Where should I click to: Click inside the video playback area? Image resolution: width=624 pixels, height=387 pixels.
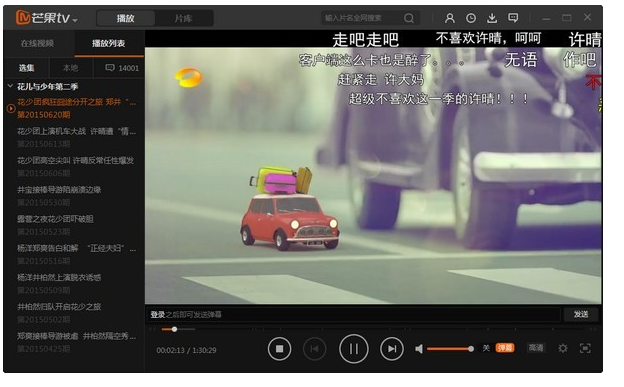point(373,167)
